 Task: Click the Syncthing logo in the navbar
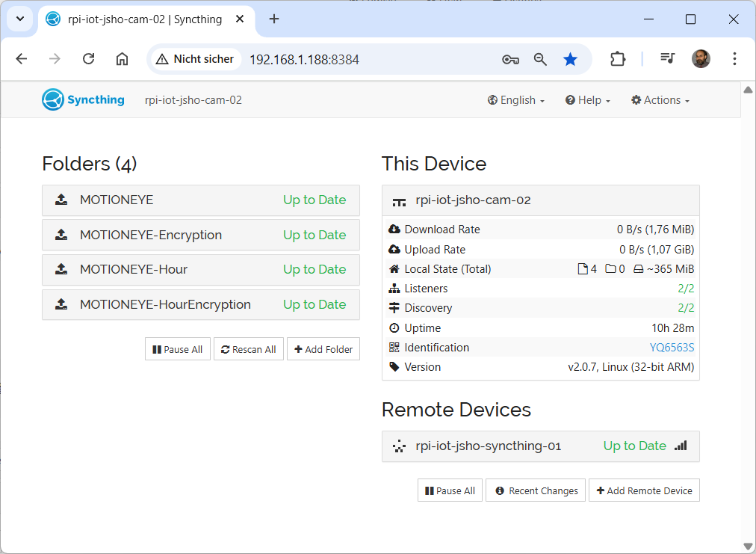tap(83, 100)
